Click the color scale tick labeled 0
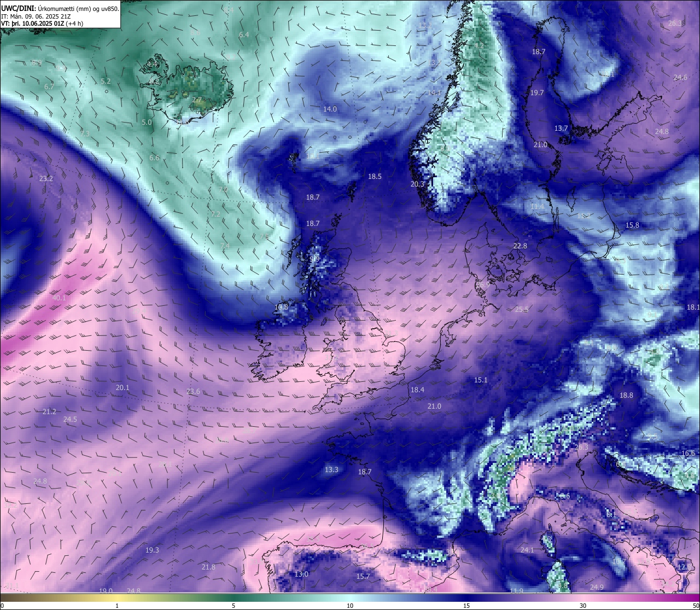This screenshot has height=610, width=700. coord(2,606)
